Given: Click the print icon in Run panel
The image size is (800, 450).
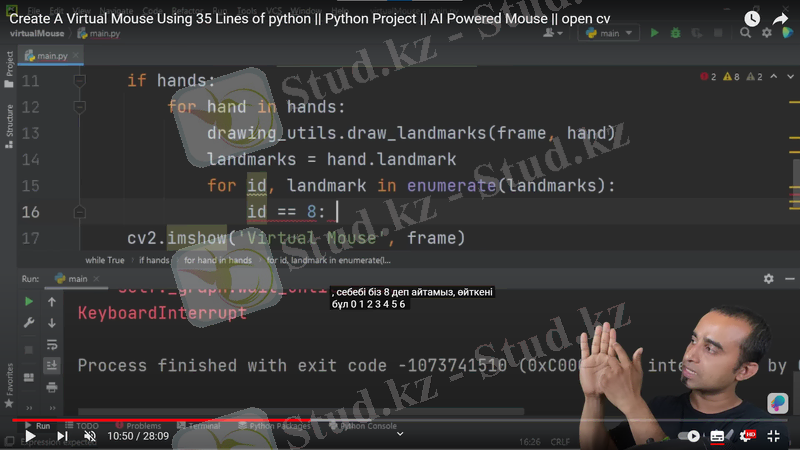Looking at the screenshot, I should tap(52, 388).
